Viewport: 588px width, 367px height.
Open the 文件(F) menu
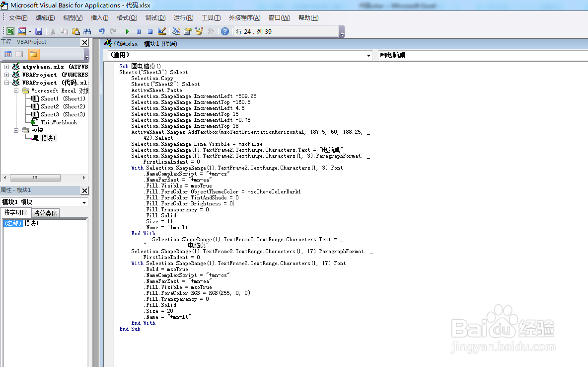[18, 18]
